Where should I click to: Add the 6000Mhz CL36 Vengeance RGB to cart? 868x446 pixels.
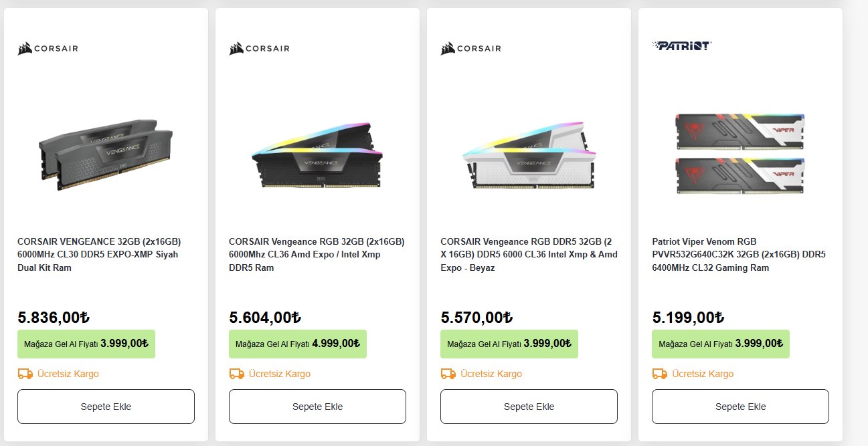pyautogui.click(x=317, y=407)
